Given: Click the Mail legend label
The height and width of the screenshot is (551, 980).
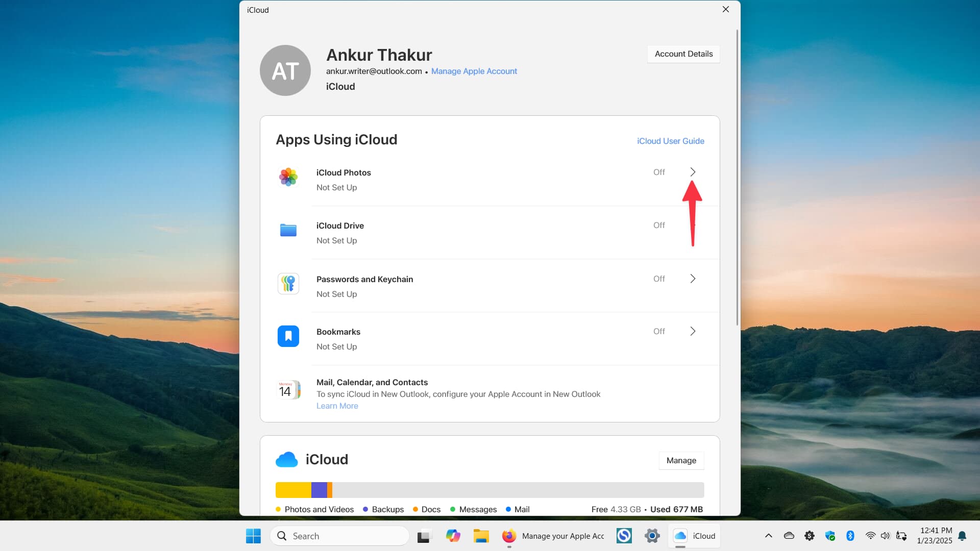Looking at the screenshot, I should point(522,509).
